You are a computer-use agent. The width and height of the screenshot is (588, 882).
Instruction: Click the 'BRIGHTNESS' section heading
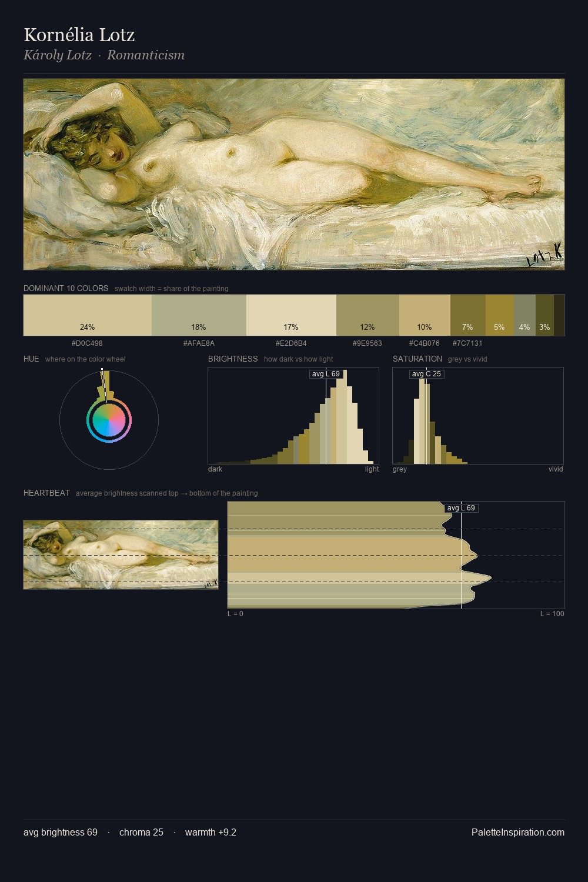pos(233,359)
